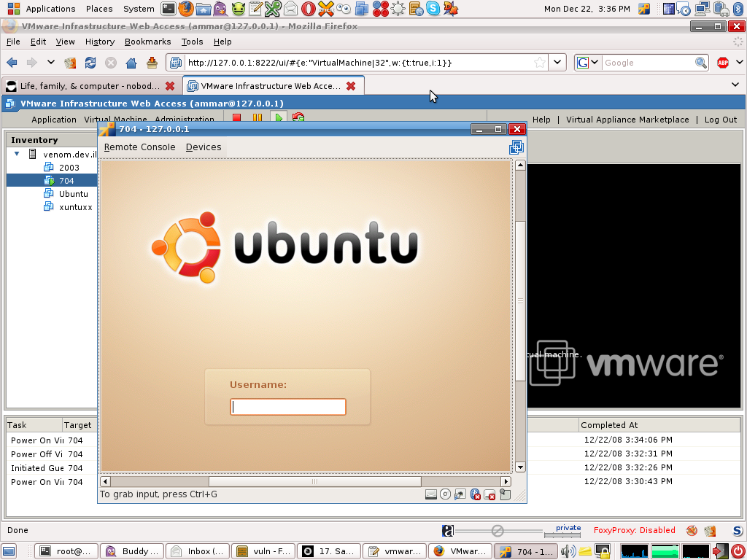Open the Devices menu in console window
This screenshot has width=747, height=560.
tap(204, 147)
